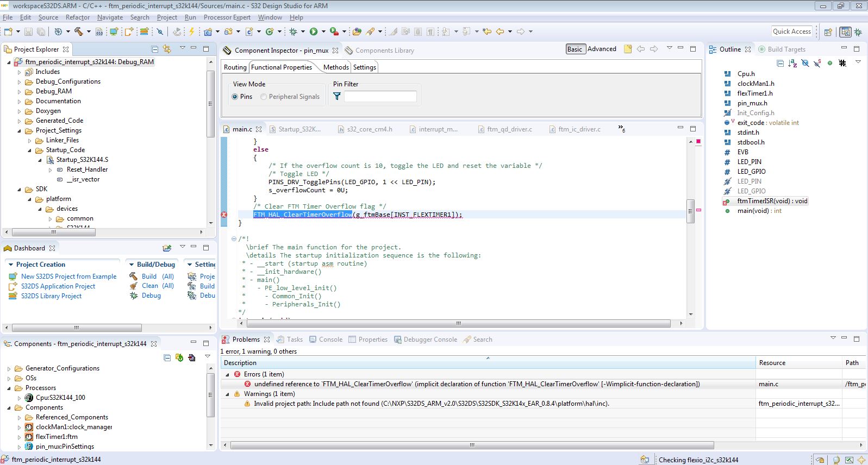Expand the Generator_Configurations tree node
The height and width of the screenshot is (465, 868).
click(x=9, y=369)
